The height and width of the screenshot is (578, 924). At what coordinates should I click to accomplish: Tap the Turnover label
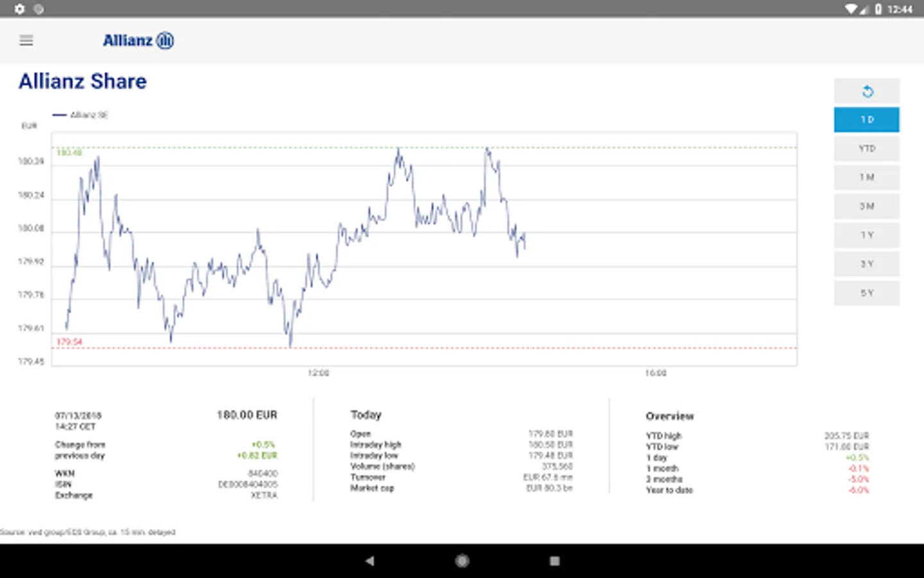click(368, 477)
